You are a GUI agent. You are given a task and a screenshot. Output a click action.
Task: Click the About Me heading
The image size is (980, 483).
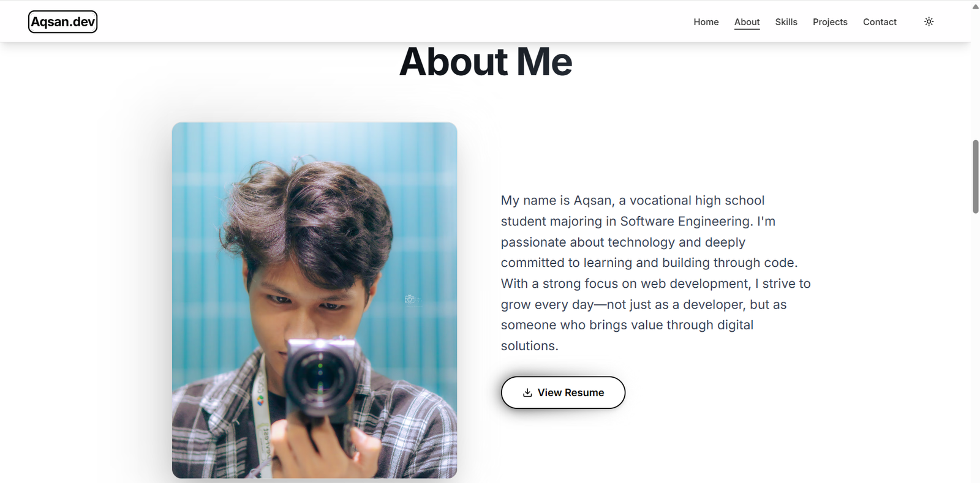tap(486, 62)
